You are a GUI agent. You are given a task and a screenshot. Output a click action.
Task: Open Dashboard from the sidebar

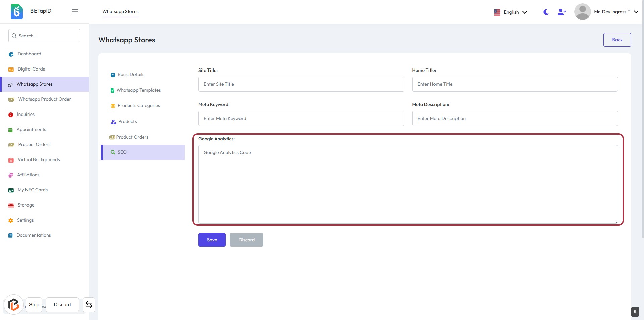tap(29, 54)
